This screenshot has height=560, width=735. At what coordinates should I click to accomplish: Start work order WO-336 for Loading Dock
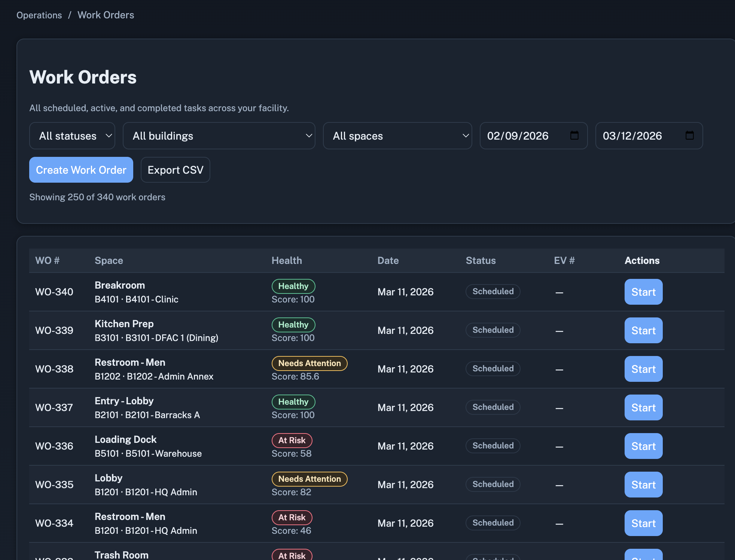click(643, 446)
